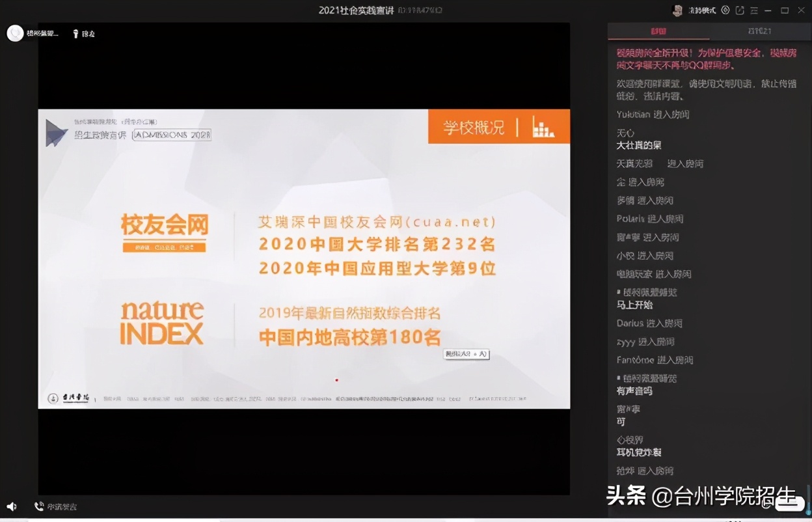Click the presenter avatar in the top-left corner
The height and width of the screenshot is (522, 812).
pyautogui.click(x=15, y=33)
